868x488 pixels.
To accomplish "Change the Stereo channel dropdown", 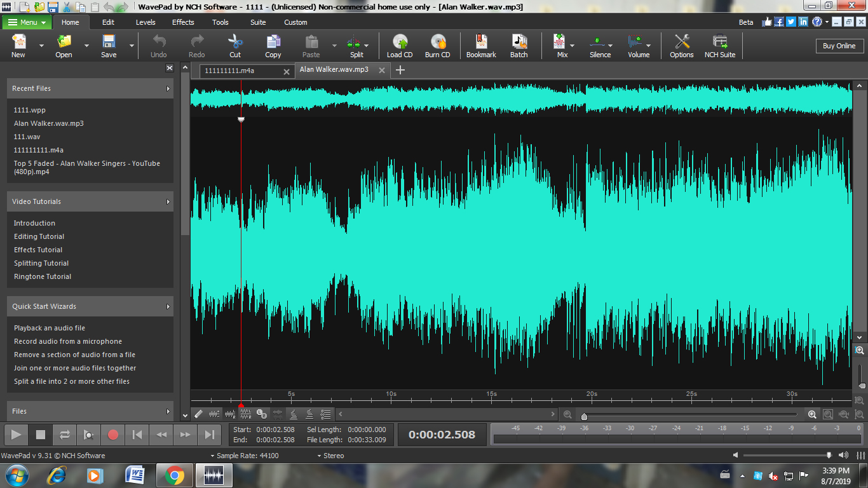I will pos(330,456).
